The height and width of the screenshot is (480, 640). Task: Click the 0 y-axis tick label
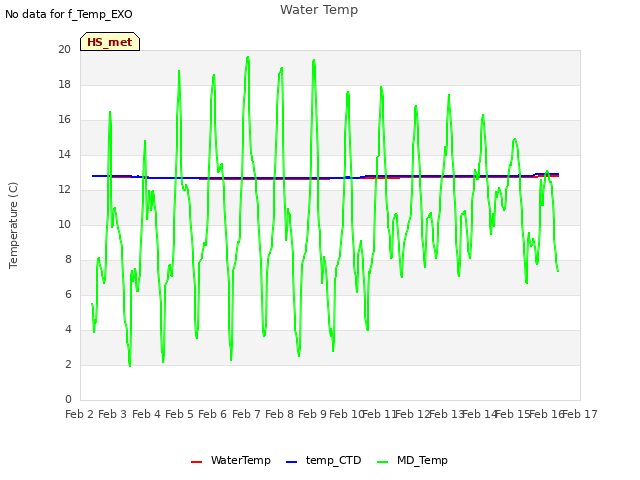[68, 400]
